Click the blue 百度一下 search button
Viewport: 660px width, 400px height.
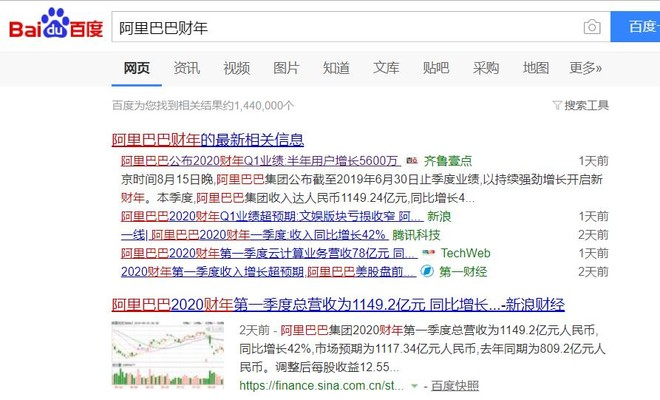point(635,27)
